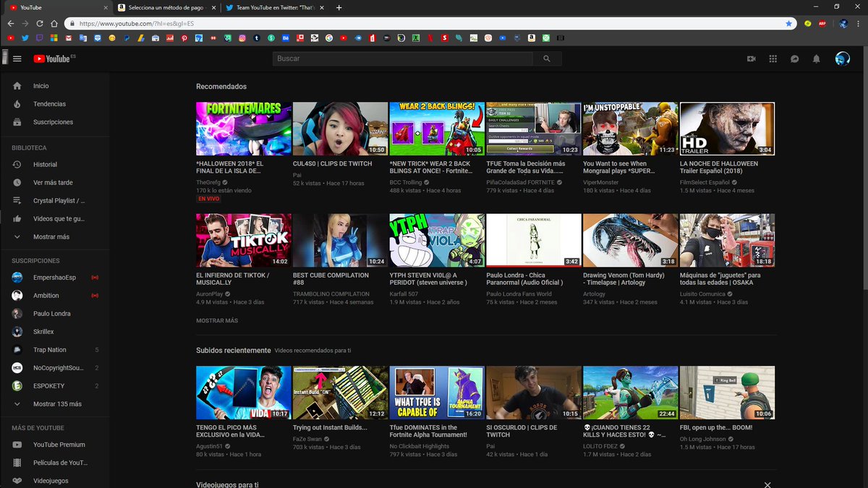Viewport: 868px width, 488px height.
Task: Open the Twitter bookmark in bookmarks bar
Action: tap(25, 38)
